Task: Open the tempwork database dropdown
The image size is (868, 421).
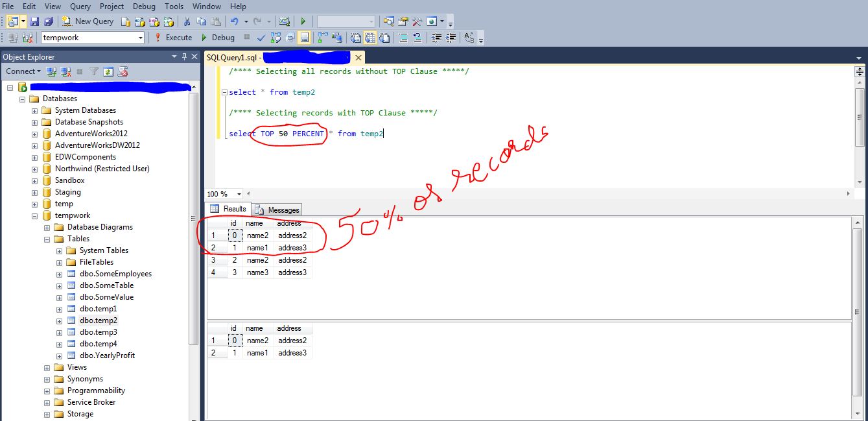Action: 140,38
